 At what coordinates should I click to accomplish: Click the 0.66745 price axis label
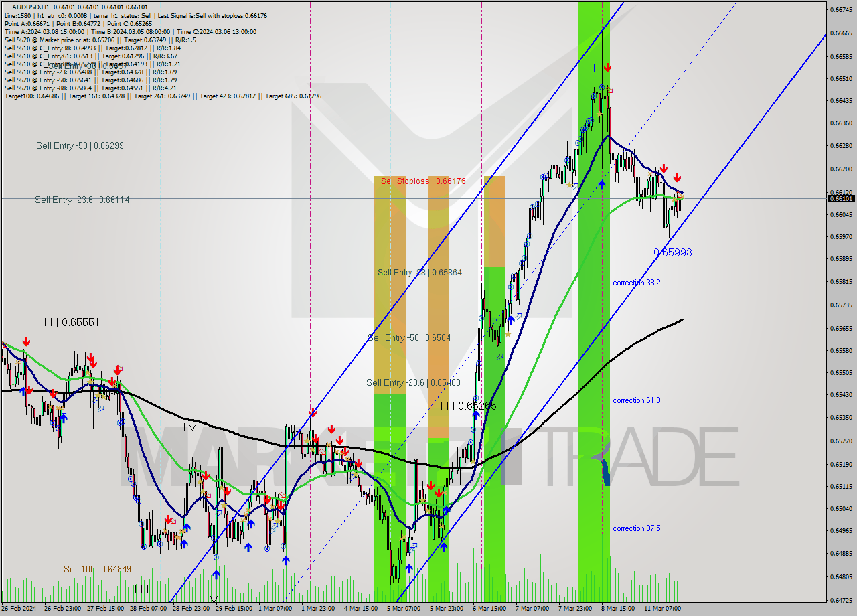click(x=842, y=9)
